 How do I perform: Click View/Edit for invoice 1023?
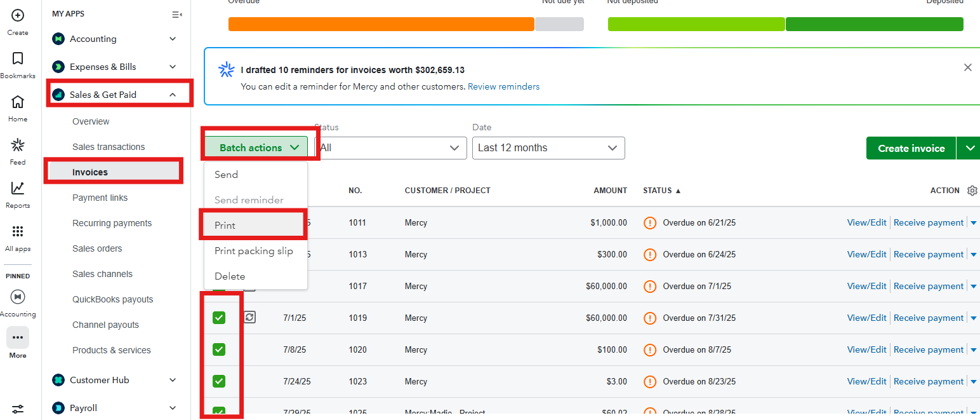point(866,381)
